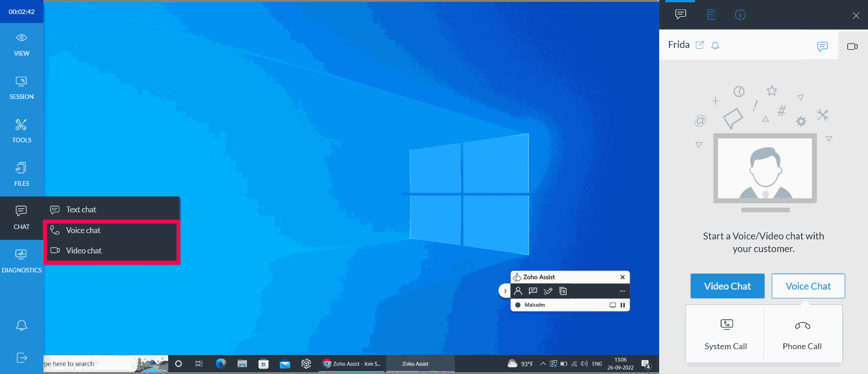Open the TOOLS menu in sidebar
Image resolution: width=868 pixels, height=374 pixels.
coord(21,131)
